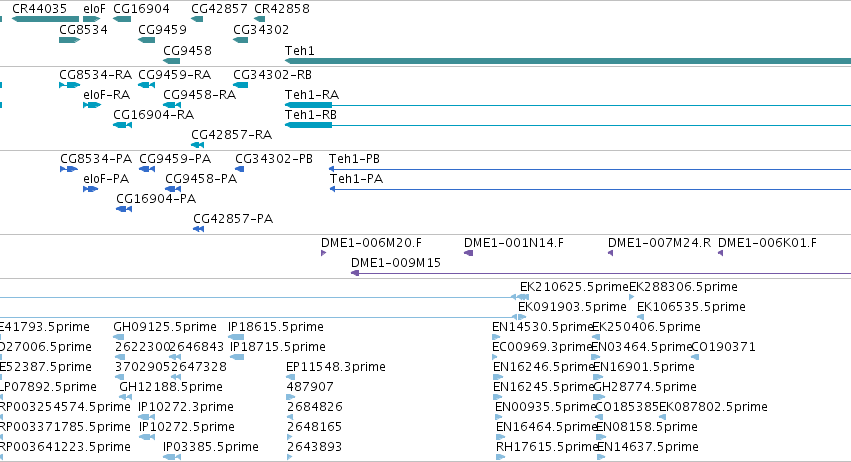Select the CG9459 gene label

point(162,29)
